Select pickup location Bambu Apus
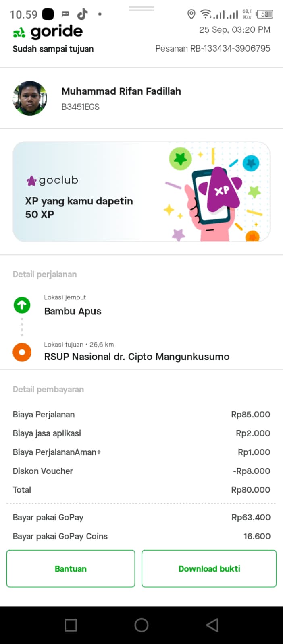Viewport: 283px width, 644px height. pyautogui.click(x=73, y=311)
